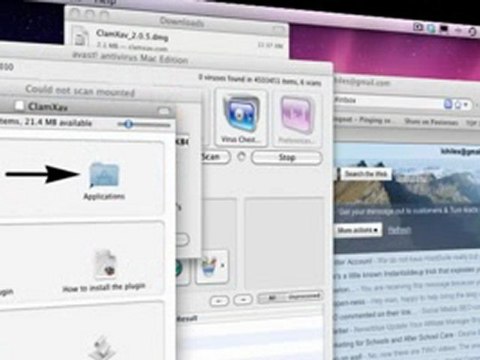Screen dimensions: 480x360
Task: Click the colorful palette icon button in avast
Action: [x=209, y=267]
